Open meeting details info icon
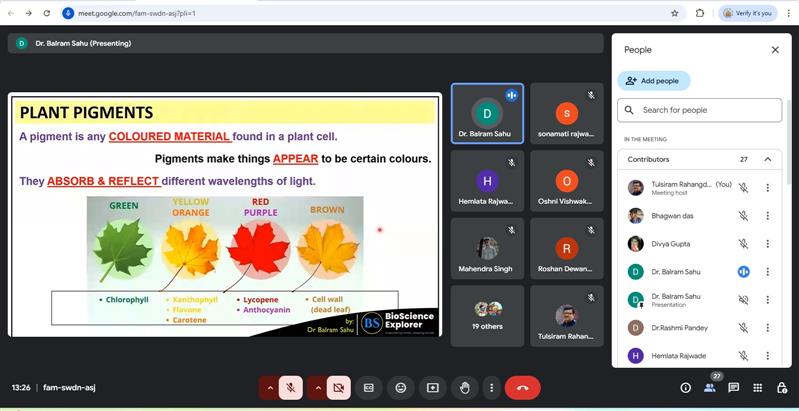799x411 pixels. coord(685,388)
